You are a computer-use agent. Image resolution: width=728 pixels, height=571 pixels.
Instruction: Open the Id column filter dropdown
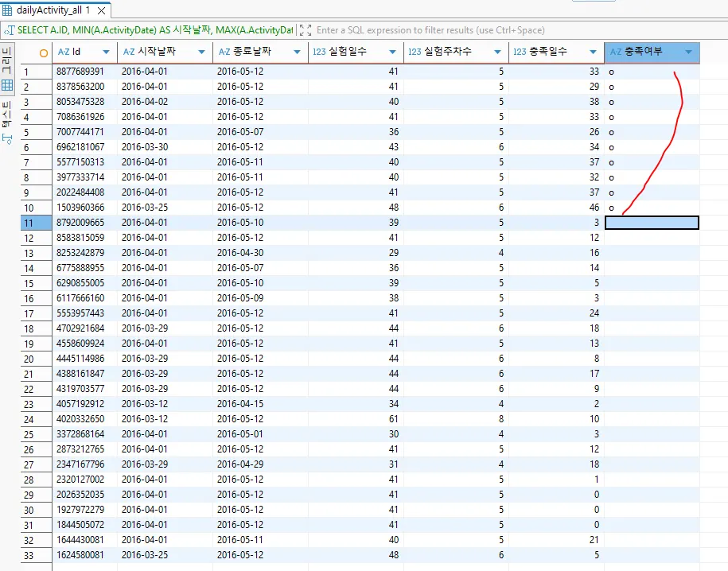(107, 52)
